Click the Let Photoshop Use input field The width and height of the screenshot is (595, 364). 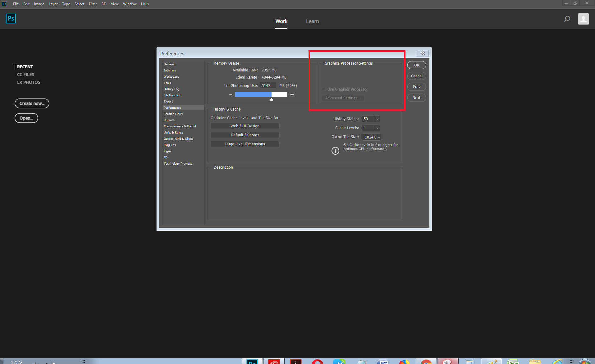click(268, 86)
